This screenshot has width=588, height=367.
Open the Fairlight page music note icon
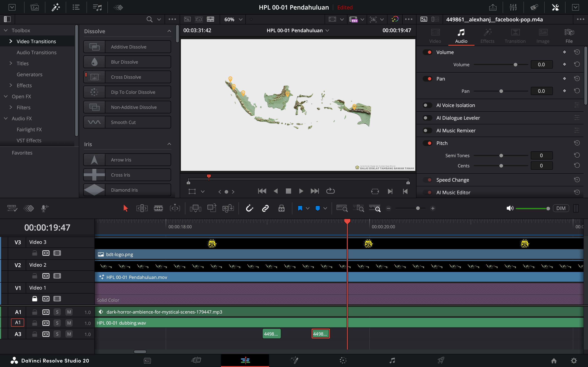point(392,360)
